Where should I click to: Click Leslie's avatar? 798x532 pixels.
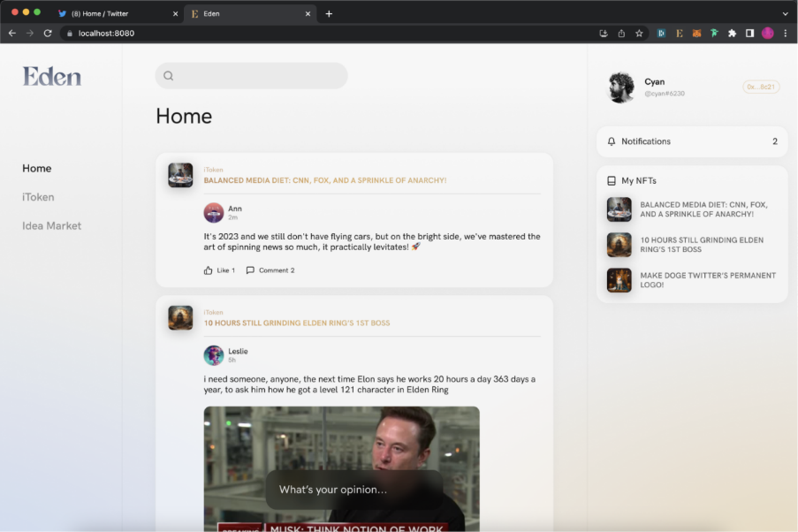click(214, 355)
